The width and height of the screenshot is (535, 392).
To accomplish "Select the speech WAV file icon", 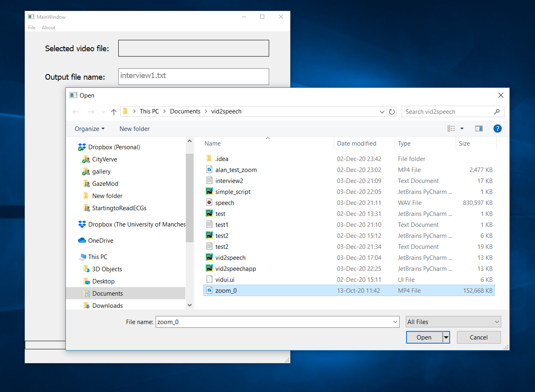I will (209, 203).
